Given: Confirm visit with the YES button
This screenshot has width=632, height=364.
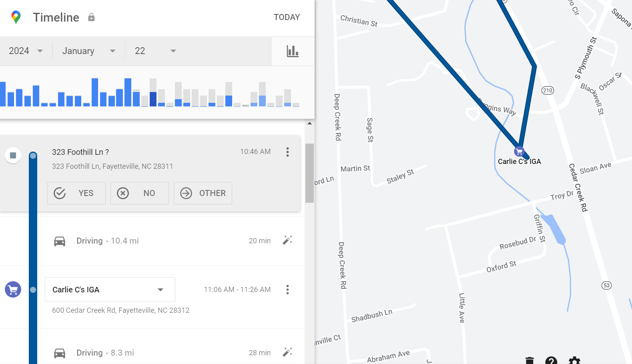Looking at the screenshot, I should point(76,193).
